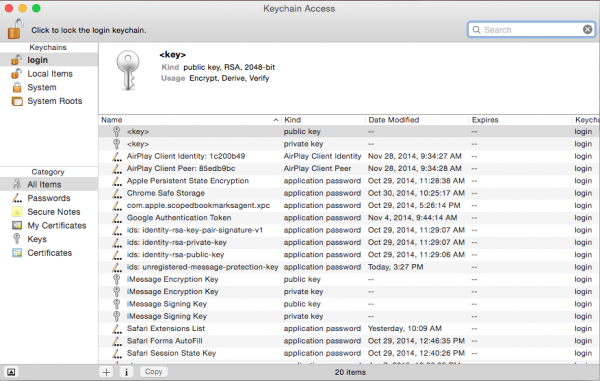Click the Copy button
Viewport: 600px width, 381px height.
153,372
